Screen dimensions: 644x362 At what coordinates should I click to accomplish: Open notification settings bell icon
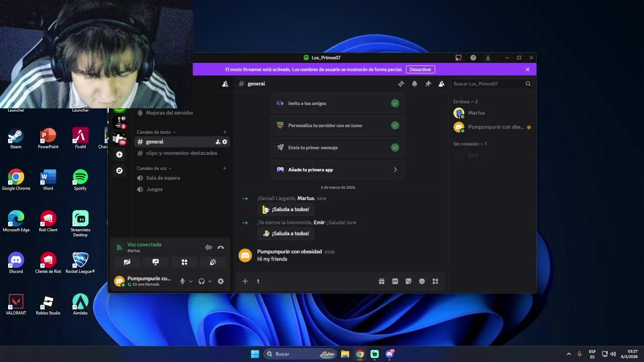coord(415,84)
